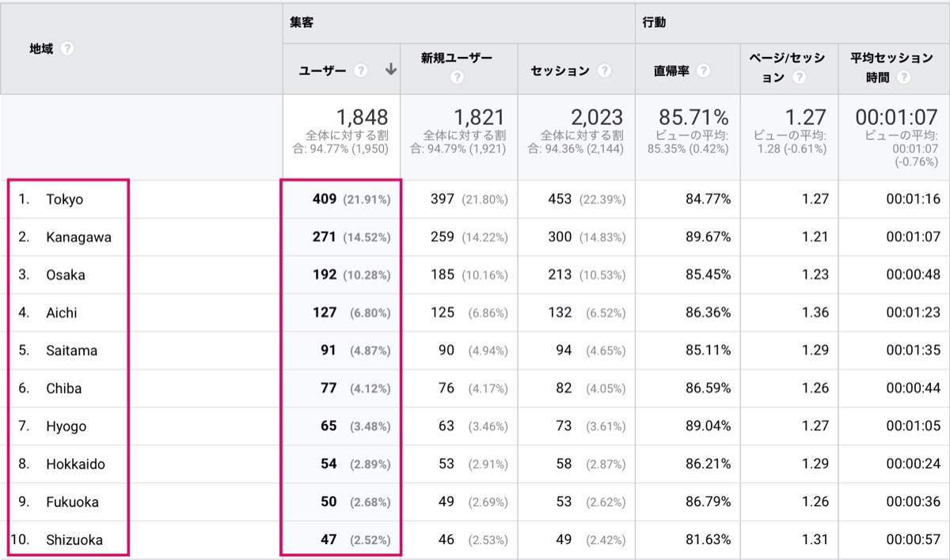The image size is (950, 560).
Task: Select the 集客 column group header
Action: click(302, 23)
